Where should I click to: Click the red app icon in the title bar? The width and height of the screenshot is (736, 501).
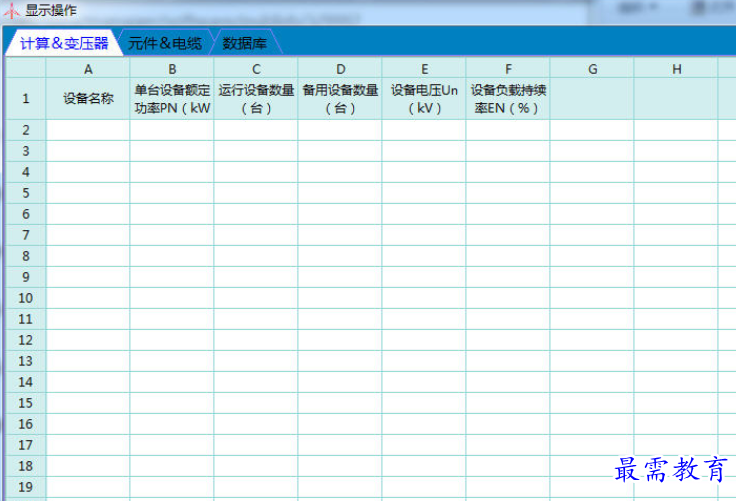point(11,10)
